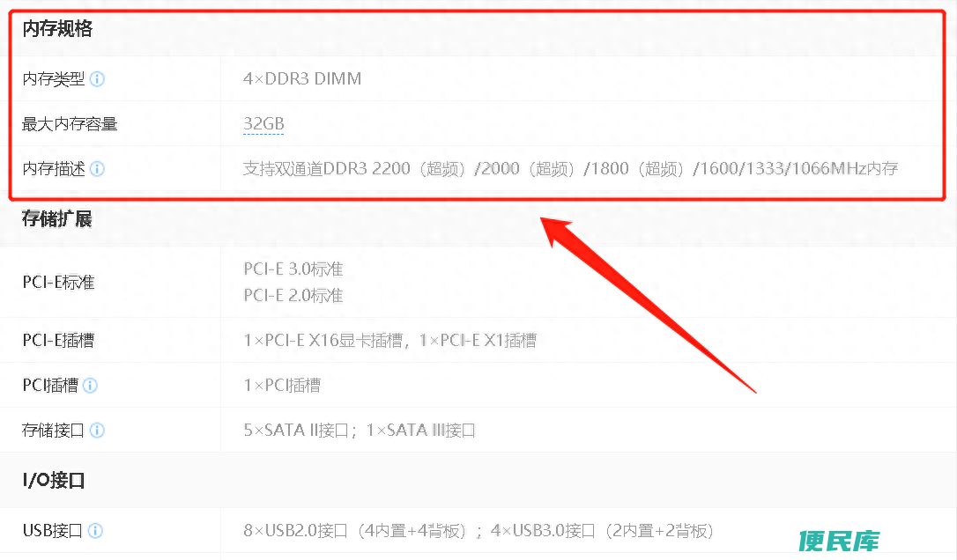Click info icon beside 存储接口
The image size is (957, 560).
97,431
